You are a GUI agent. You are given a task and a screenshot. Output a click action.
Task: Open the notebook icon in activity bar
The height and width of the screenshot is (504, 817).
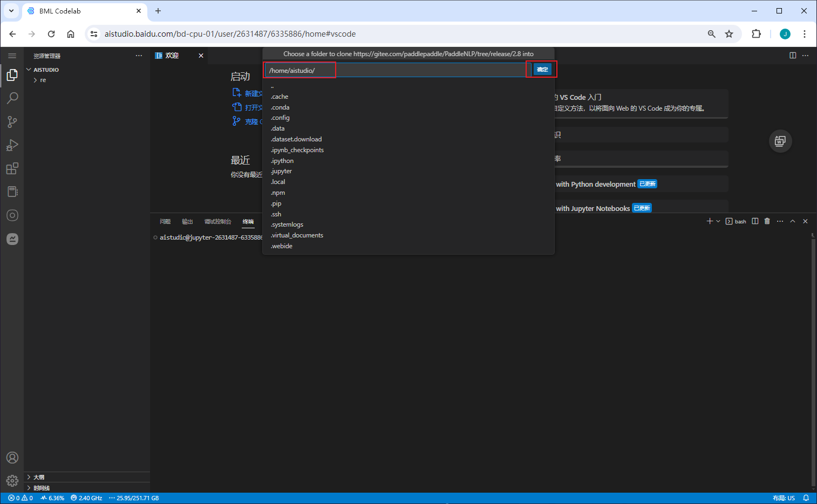point(12,192)
